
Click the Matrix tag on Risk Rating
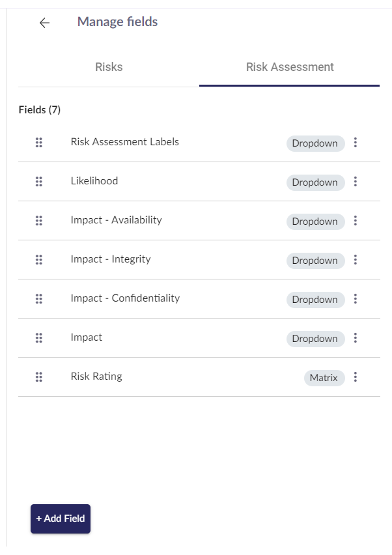point(324,378)
